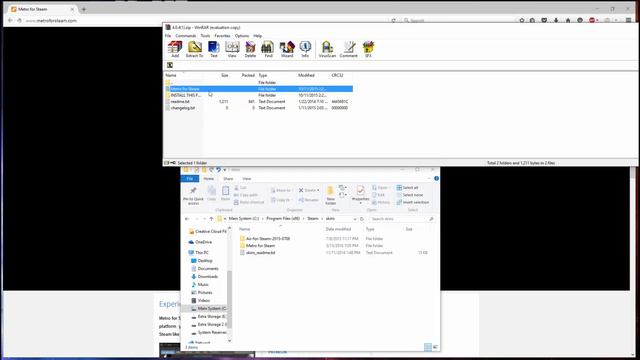Click Extract To in WinRAR toolbar
Image resolution: width=640 pixels, height=360 pixels.
coord(194,49)
